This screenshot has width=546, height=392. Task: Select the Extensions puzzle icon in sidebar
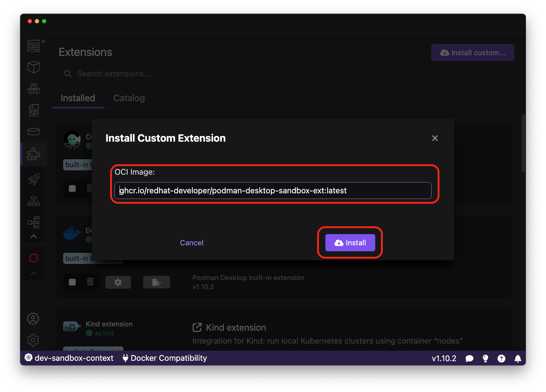[x=34, y=154]
